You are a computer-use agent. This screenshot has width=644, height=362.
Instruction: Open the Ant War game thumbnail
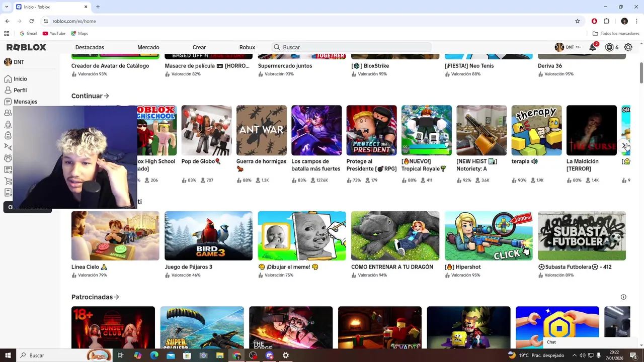coord(262,130)
